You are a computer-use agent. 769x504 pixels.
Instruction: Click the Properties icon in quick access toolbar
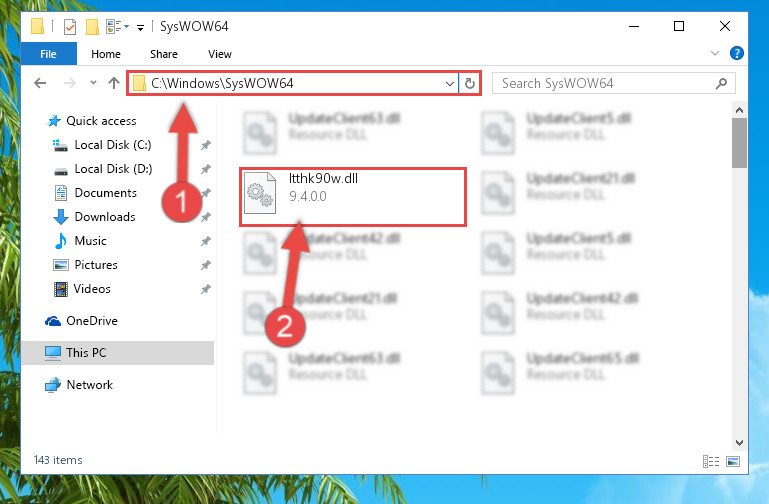click(x=70, y=26)
